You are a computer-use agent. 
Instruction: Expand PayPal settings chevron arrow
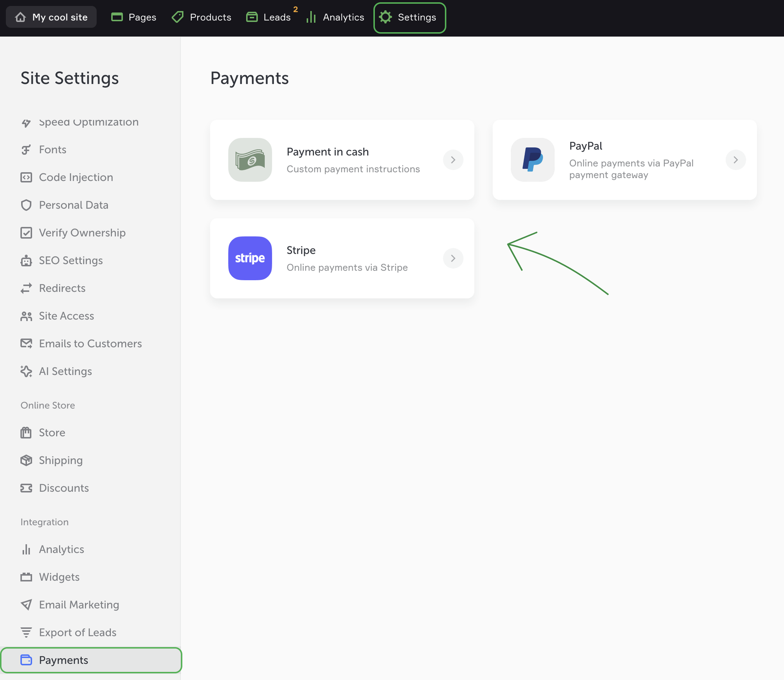click(x=735, y=160)
